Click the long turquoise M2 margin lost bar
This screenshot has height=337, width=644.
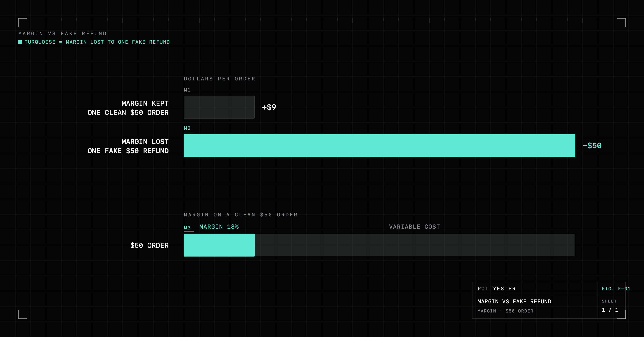pos(379,146)
